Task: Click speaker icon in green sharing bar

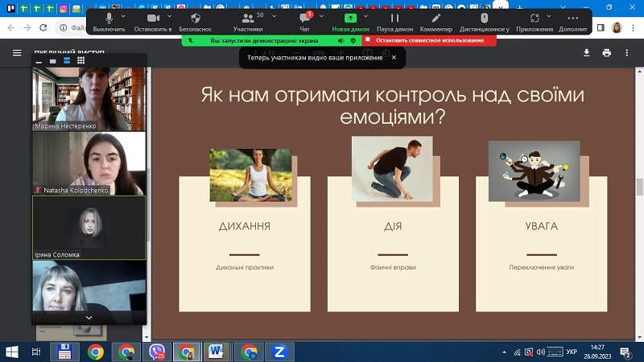Action: (x=341, y=41)
